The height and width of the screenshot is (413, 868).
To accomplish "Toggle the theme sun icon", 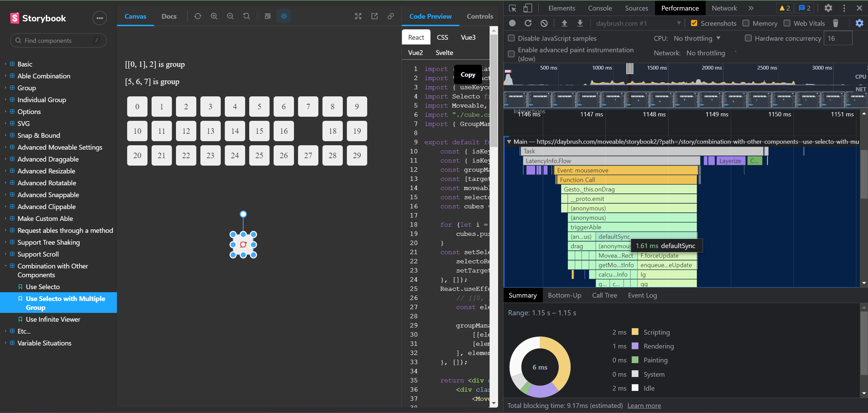I will pyautogui.click(x=284, y=16).
